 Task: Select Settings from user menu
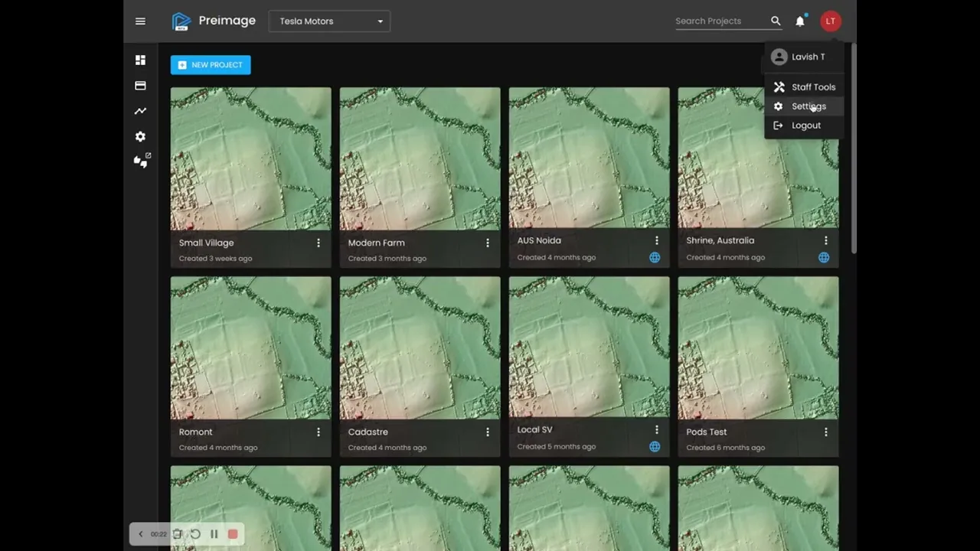[804, 106]
